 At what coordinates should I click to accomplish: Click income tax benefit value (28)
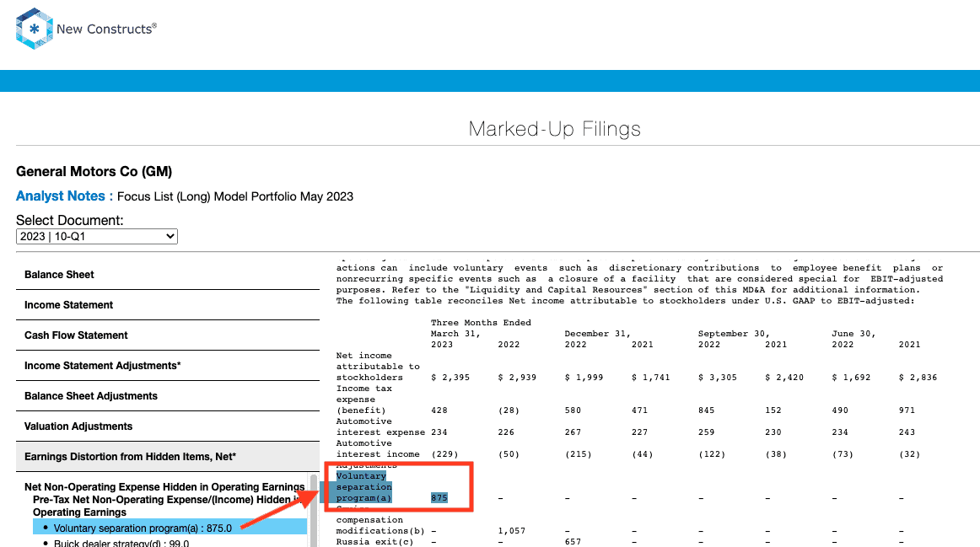point(509,410)
